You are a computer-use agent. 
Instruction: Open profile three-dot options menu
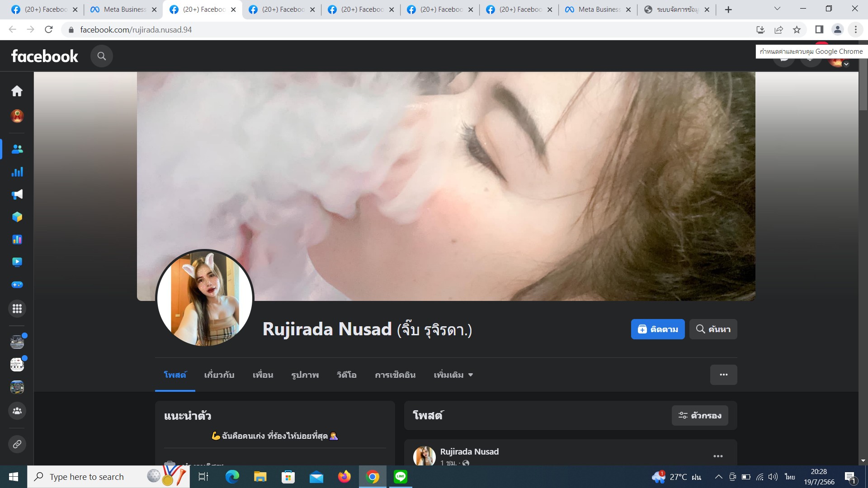pyautogui.click(x=723, y=375)
